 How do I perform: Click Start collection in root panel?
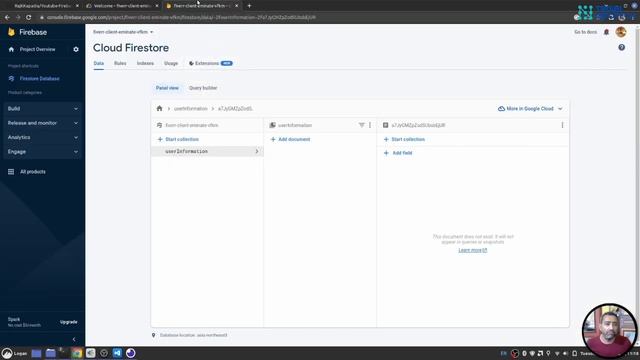coord(178,139)
